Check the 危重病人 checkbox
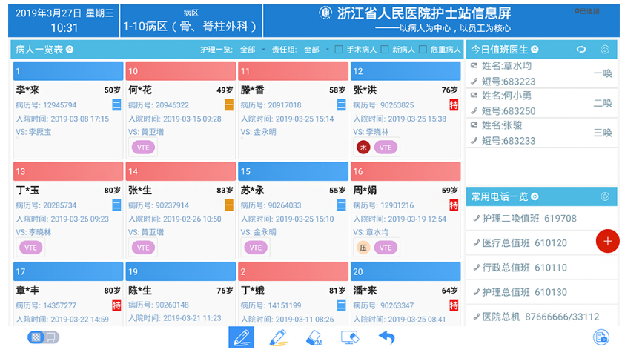 pos(423,50)
